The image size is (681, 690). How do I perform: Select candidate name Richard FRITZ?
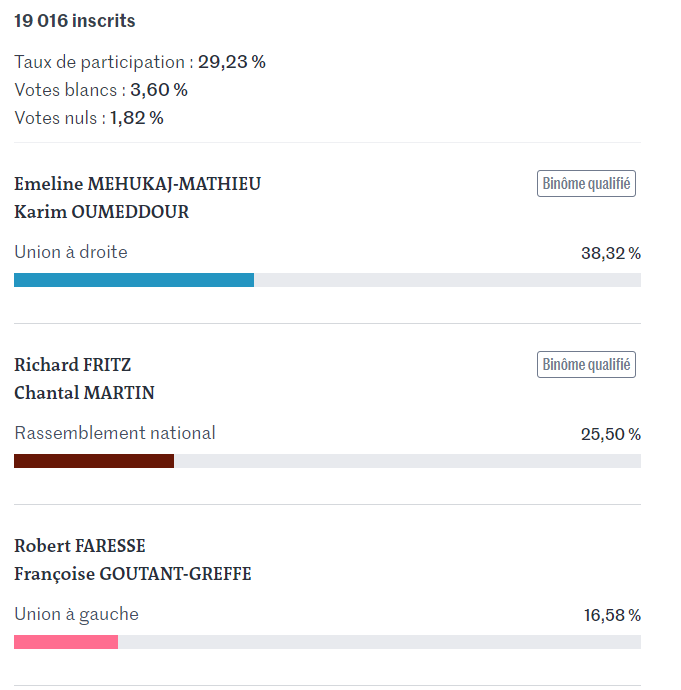(x=73, y=365)
